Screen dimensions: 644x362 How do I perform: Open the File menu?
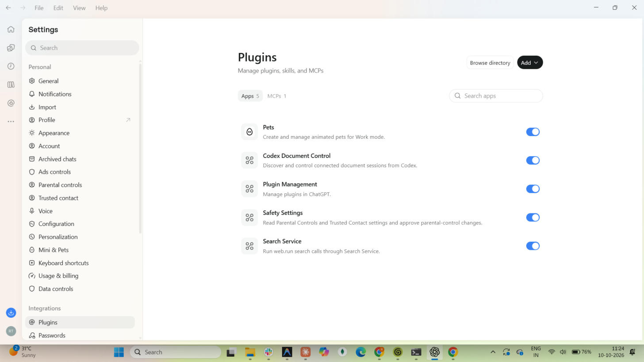(x=39, y=8)
